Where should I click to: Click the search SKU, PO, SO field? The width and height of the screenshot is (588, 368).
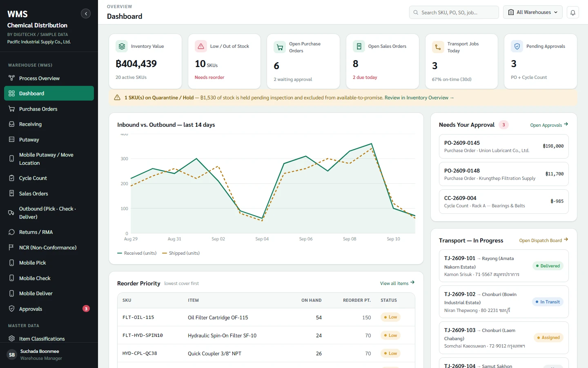point(454,12)
